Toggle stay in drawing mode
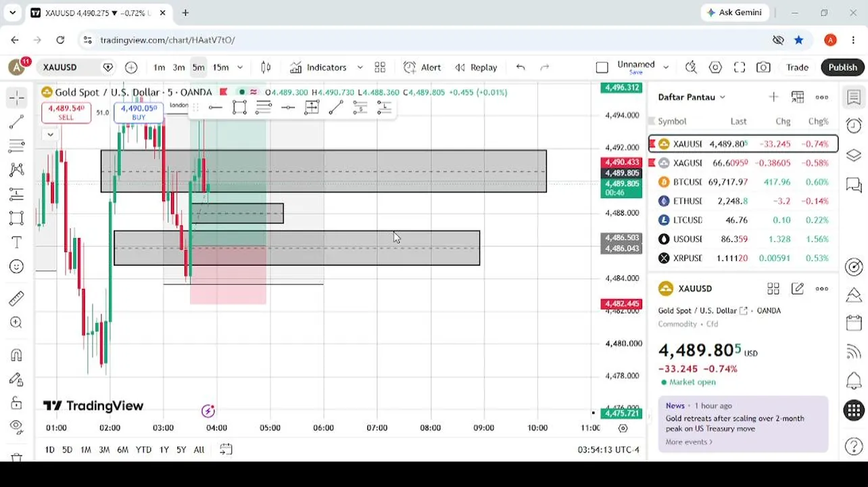 click(x=17, y=379)
